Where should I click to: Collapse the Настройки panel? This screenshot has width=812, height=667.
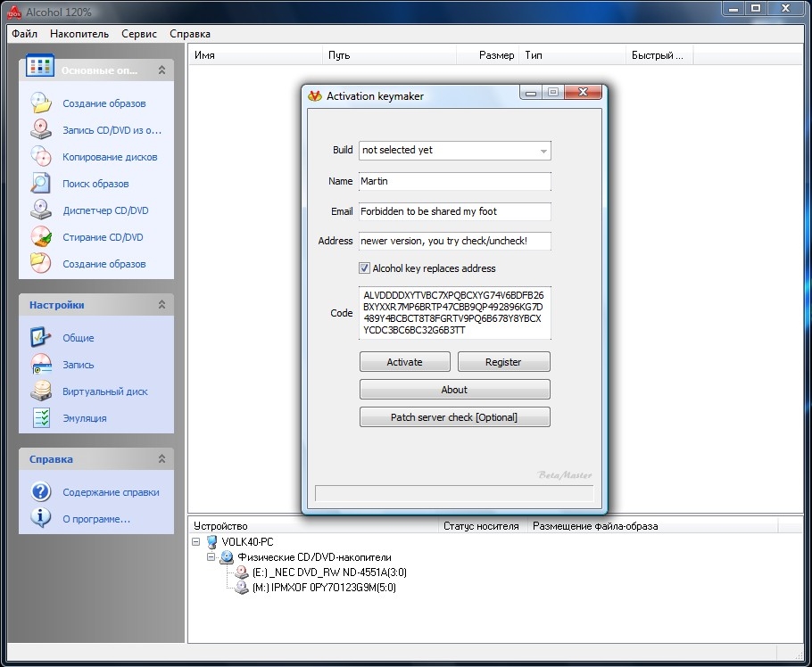(x=162, y=305)
